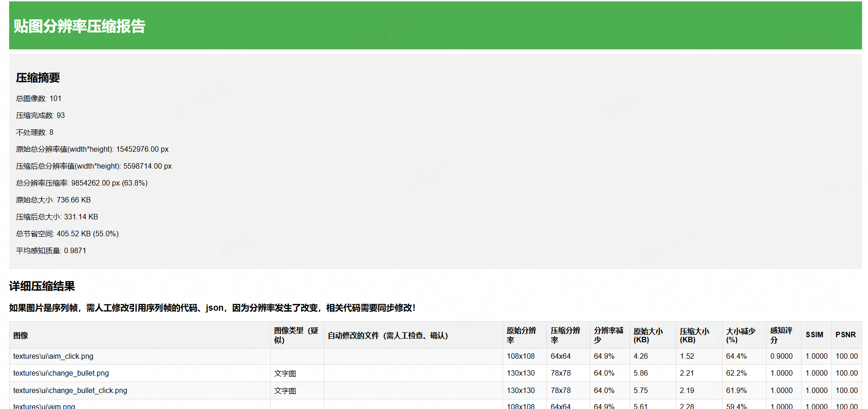Click the 原始大小 (KB) column header
Viewport: 868px width, 409px height.
click(648, 335)
